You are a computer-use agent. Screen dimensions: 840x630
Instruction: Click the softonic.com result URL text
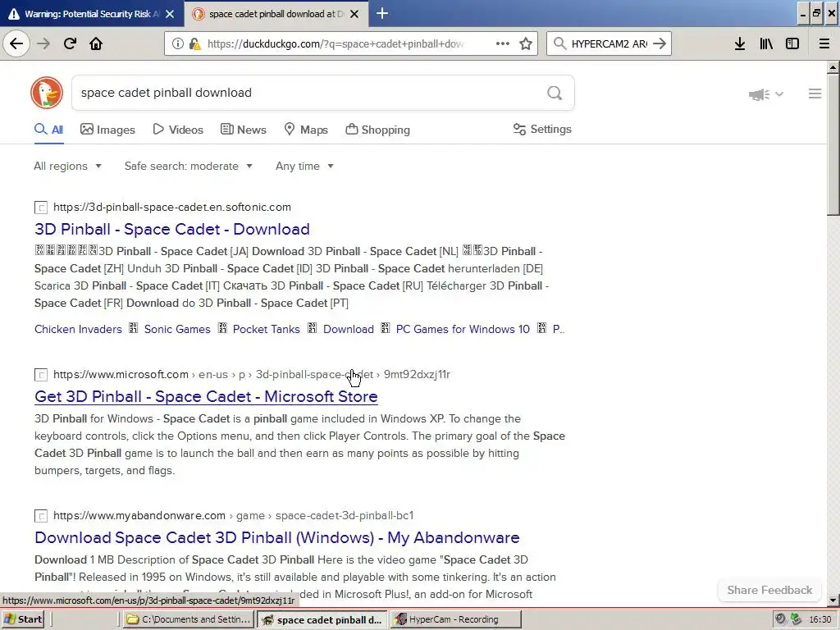[172, 207]
